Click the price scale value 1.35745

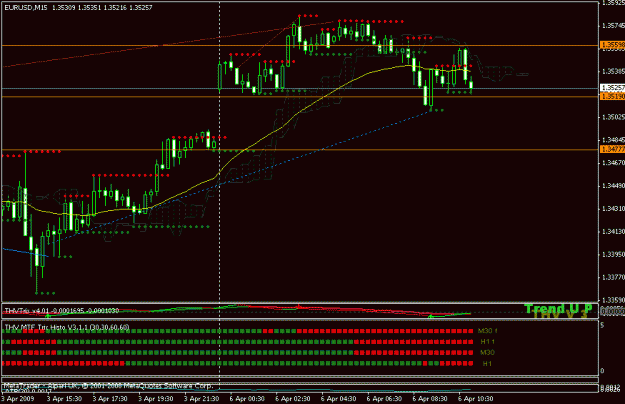tap(613, 25)
